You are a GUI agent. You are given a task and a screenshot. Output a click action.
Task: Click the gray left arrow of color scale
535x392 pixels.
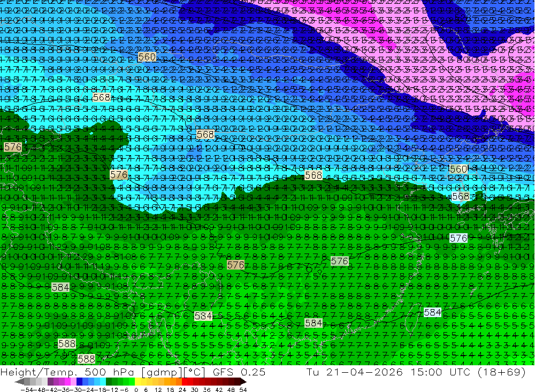click(x=19, y=382)
